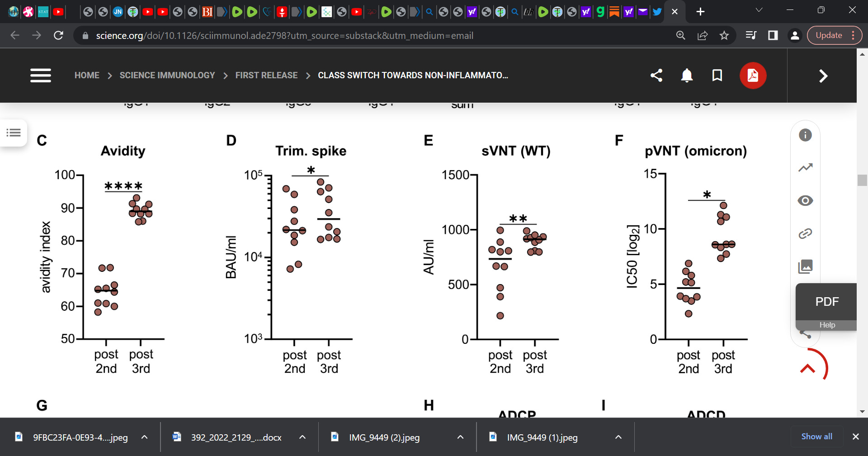This screenshot has width=868, height=456.
Task: Open the figures and media panel
Action: 805,266
